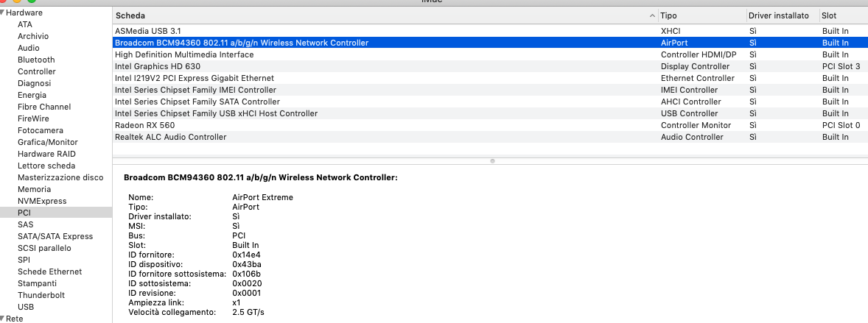Image resolution: width=868 pixels, height=323 pixels.
Task: Click the Controller HDMI/DP type cell
Action: [x=699, y=54]
